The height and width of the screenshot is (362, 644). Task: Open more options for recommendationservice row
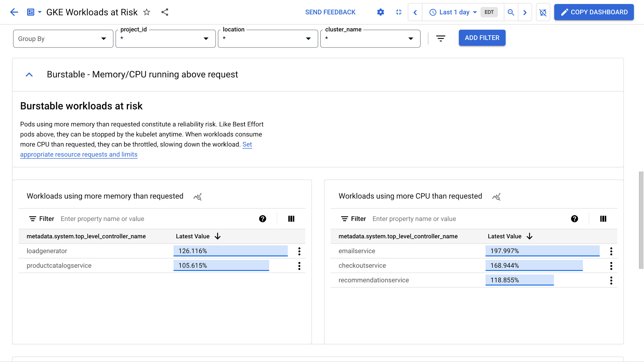(611, 280)
